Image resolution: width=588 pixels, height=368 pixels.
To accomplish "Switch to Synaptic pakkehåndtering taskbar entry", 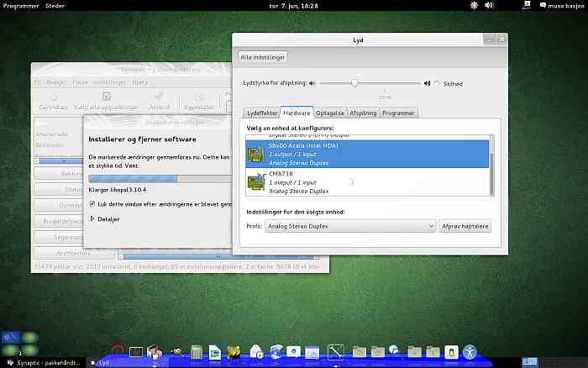I will [x=44, y=363].
